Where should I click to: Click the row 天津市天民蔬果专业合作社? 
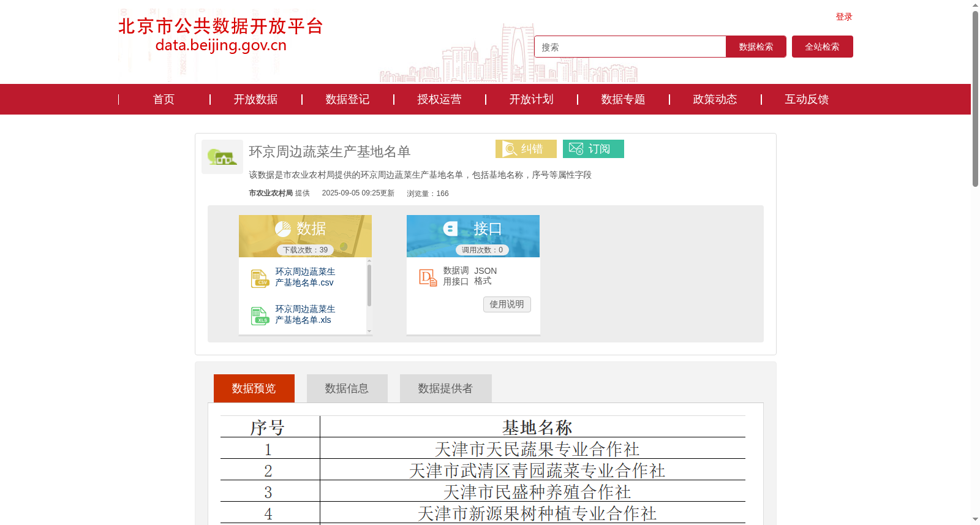[x=537, y=449]
